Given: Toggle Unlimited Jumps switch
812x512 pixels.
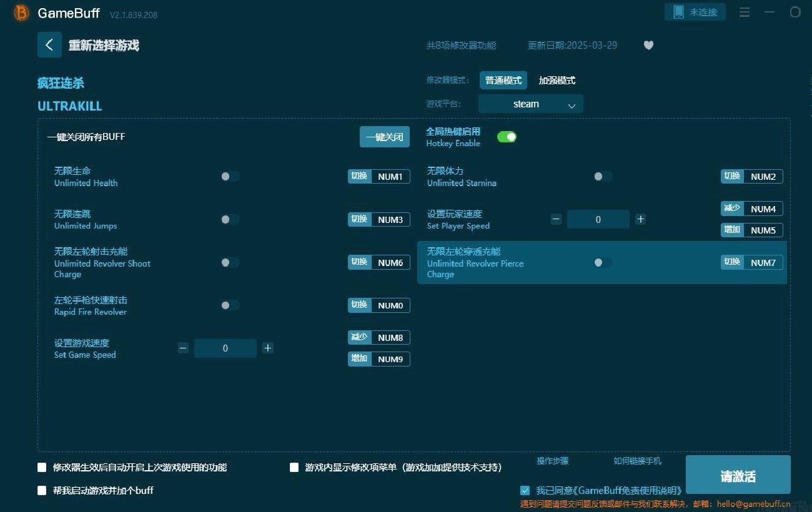Looking at the screenshot, I should click(x=230, y=219).
